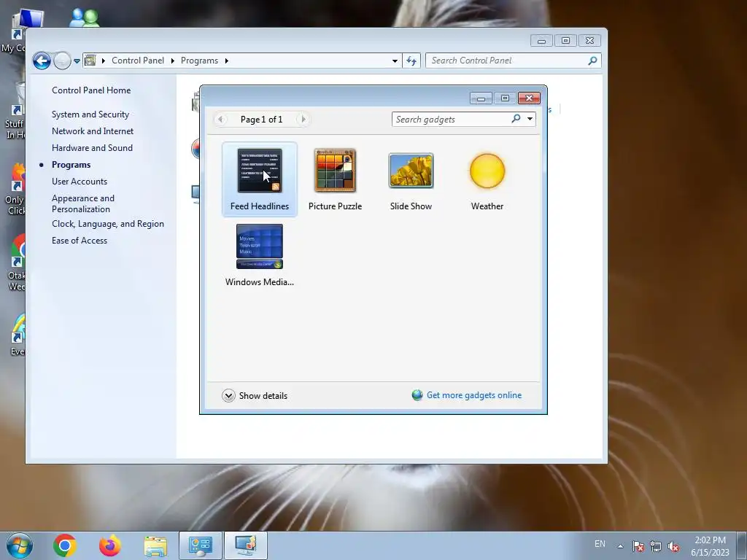Open Network and Internet category
This screenshot has height=560, width=747.
[93, 131]
